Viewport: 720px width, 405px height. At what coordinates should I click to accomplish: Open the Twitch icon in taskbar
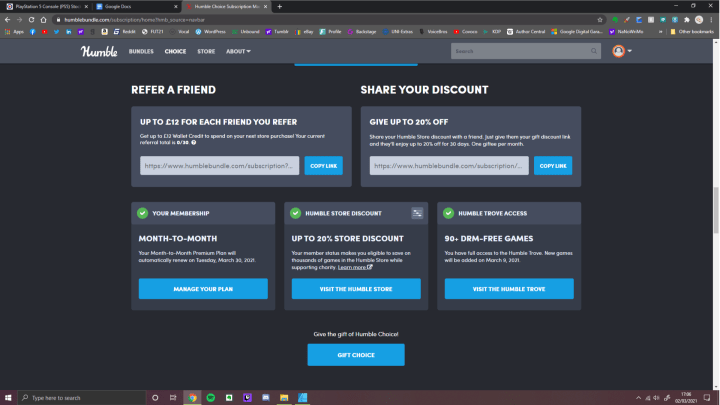(x=248, y=398)
